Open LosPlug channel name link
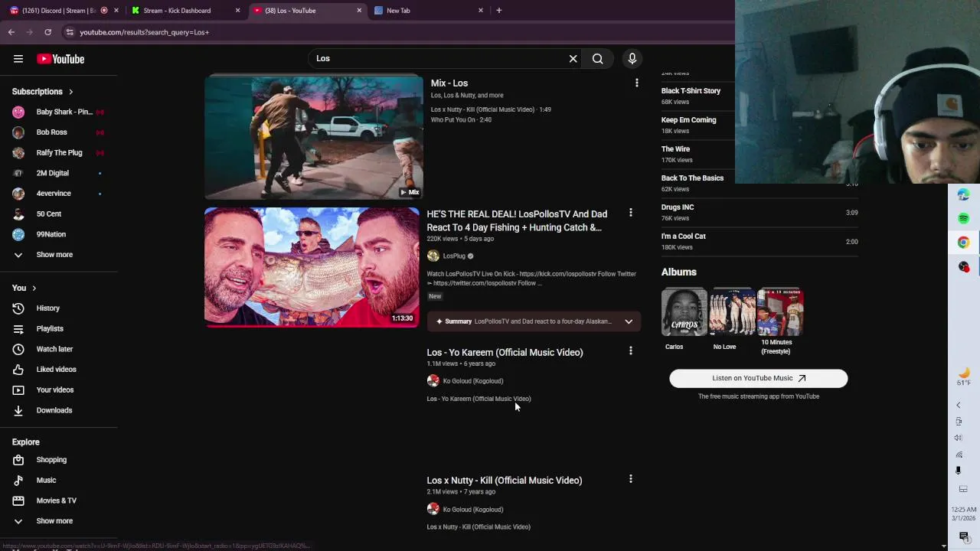 tap(454, 256)
